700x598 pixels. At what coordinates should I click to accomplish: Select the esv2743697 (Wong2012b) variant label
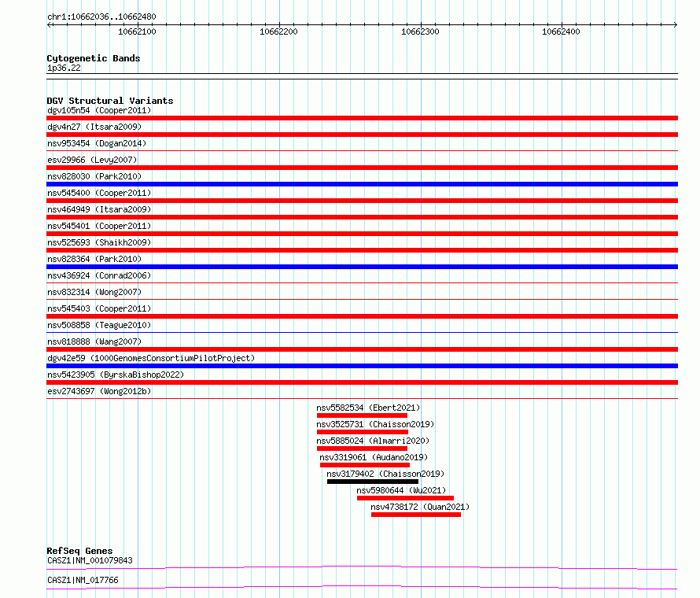point(98,391)
